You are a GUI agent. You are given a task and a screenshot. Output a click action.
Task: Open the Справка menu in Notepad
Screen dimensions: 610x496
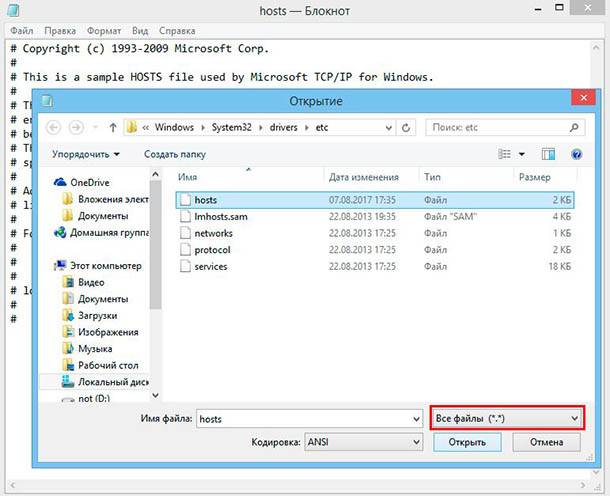coord(177,31)
